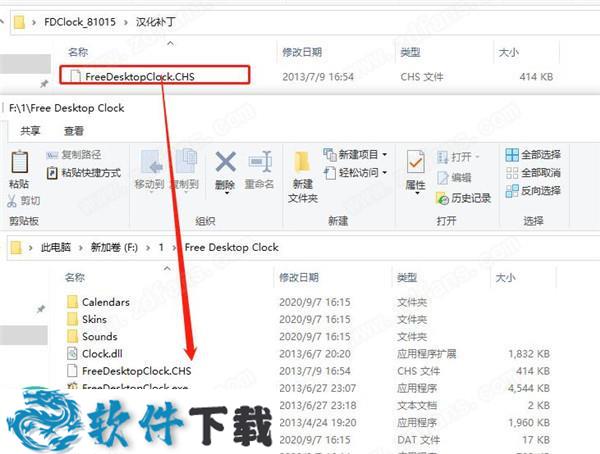600x454 pixels.
Task: Click the Calendars folder icon
Action: (72, 302)
